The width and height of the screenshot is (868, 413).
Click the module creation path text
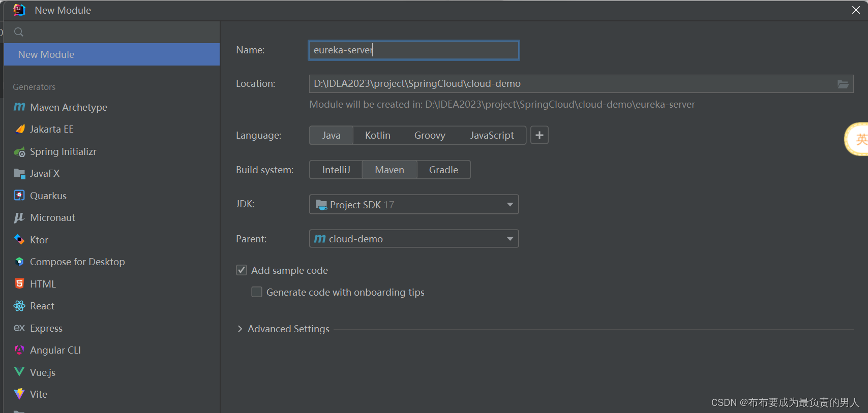[502, 104]
